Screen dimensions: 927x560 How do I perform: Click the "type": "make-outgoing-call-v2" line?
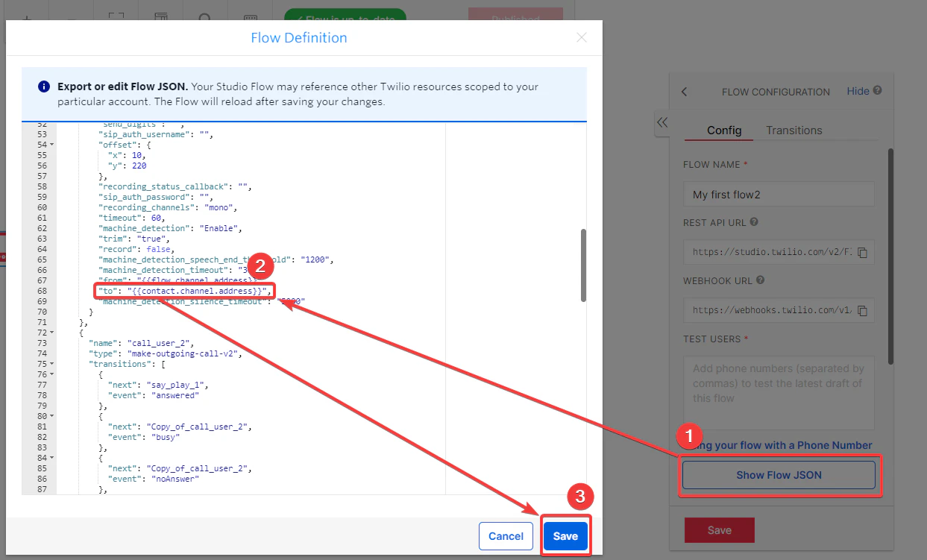[x=166, y=353]
